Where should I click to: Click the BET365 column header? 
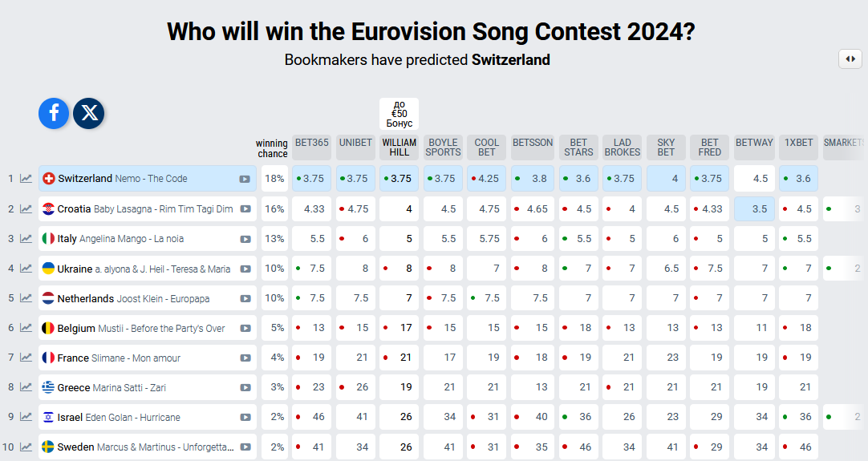311,143
